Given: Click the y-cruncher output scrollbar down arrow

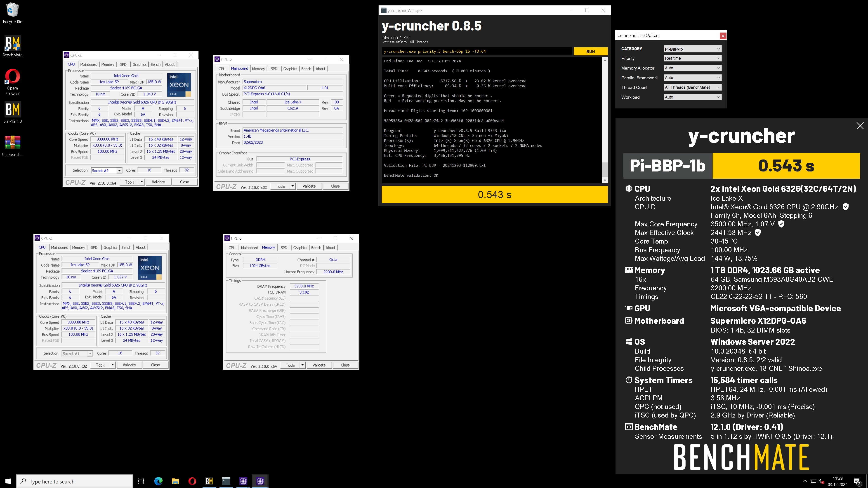Looking at the screenshot, I should [605, 180].
